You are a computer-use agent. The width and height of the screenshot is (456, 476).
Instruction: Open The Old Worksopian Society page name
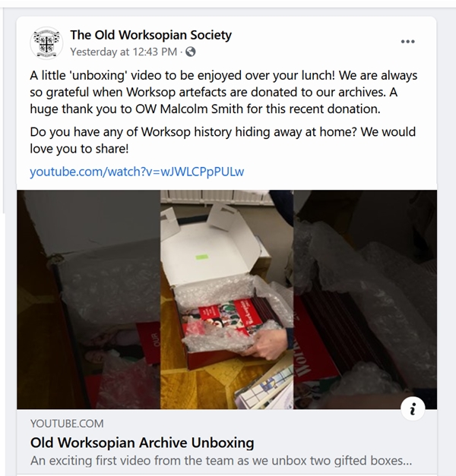click(150, 35)
